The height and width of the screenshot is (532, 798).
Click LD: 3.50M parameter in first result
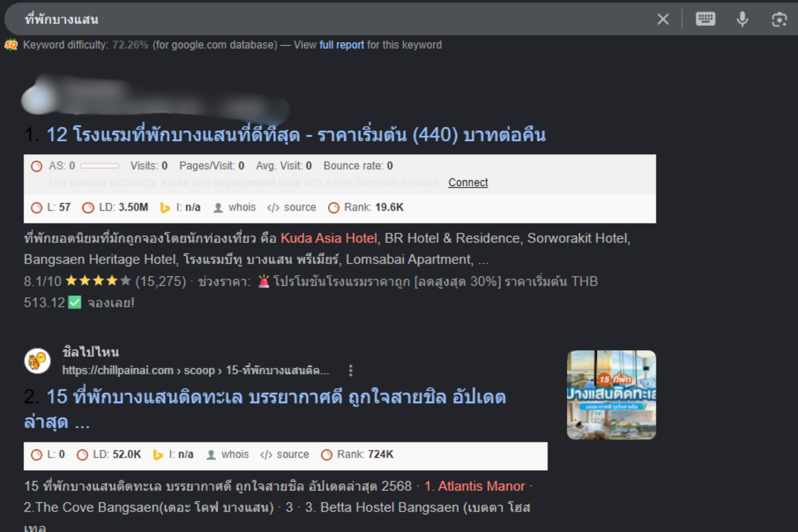click(115, 207)
